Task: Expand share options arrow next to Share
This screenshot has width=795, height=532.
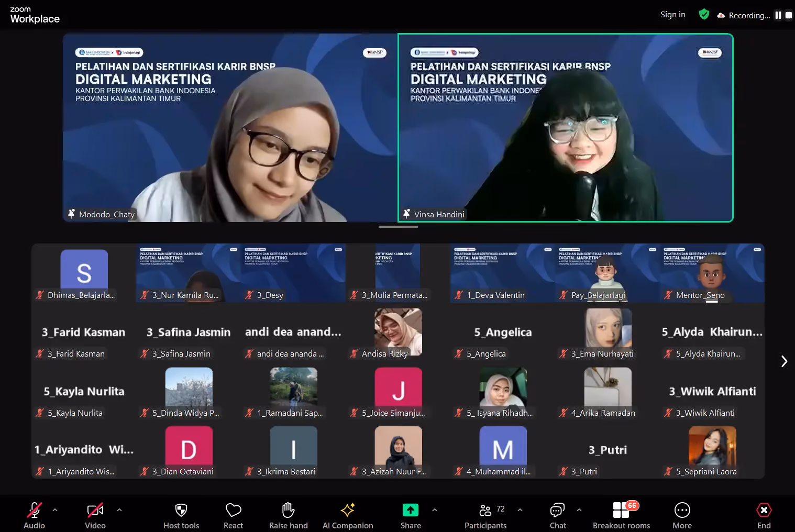Action: (x=435, y=509)
